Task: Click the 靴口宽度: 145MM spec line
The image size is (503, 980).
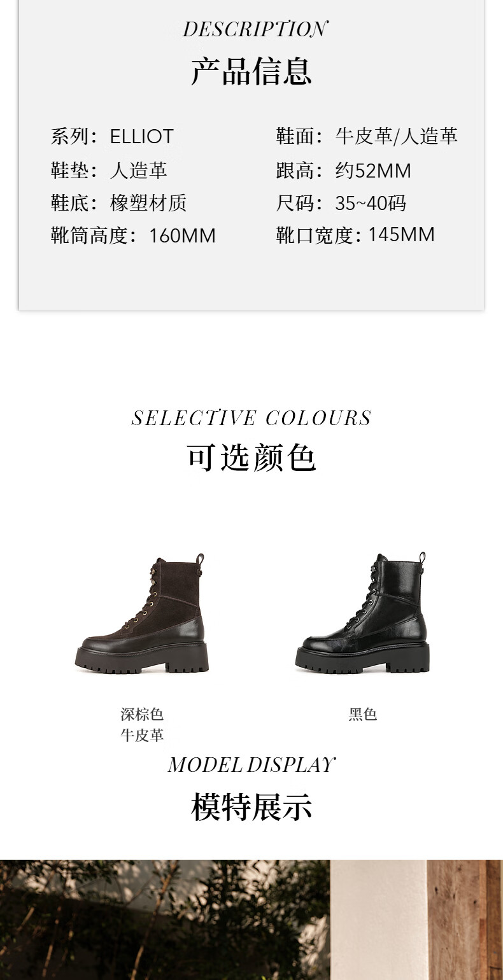Action: coord(355,235)
